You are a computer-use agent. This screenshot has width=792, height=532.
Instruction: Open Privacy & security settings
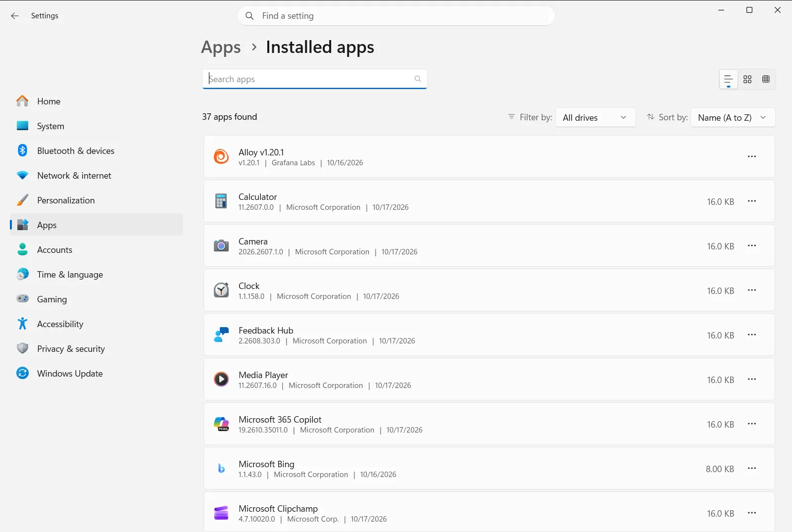97,349
